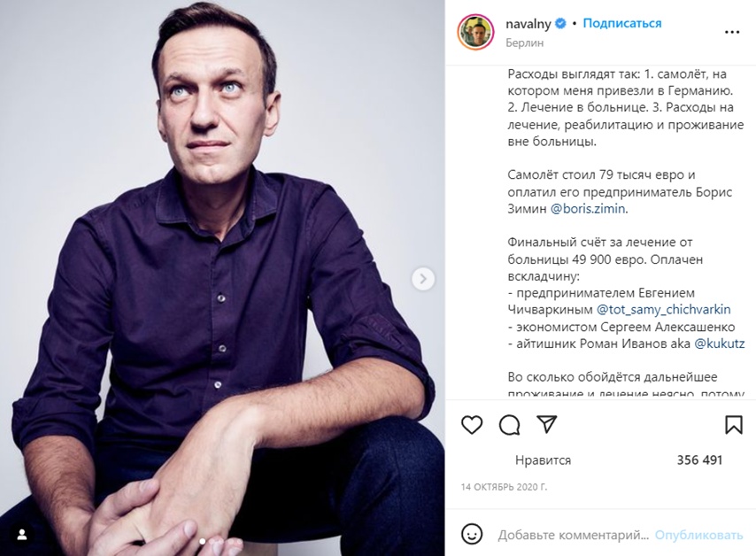Open the 14 октябрь 2020 date link
The height and width of the screenshot is (556, 756).
pyautogui.click(x=504, y=487)
